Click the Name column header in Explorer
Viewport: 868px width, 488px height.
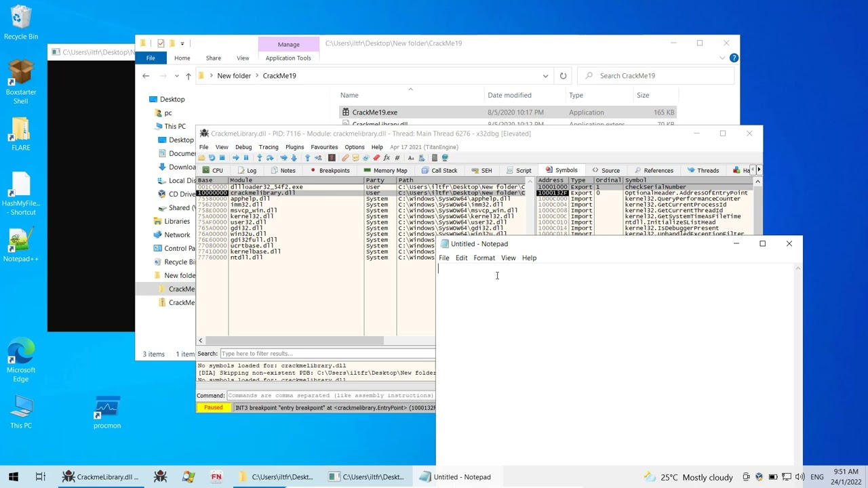410,96
